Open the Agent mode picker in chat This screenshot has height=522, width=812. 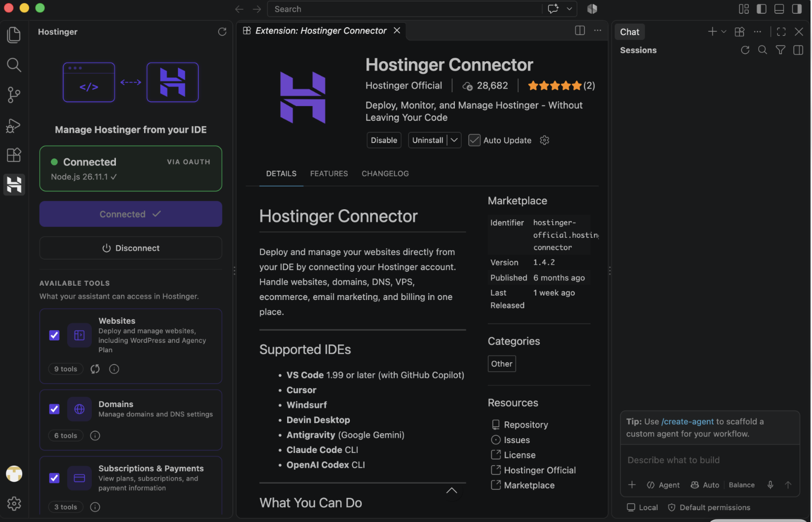(663, 485)
